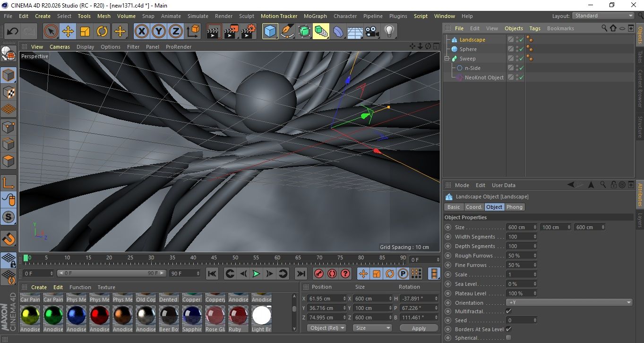Click the Rough Furrows value field
This screenshot has width=644, height=343.
coord(522,256)
